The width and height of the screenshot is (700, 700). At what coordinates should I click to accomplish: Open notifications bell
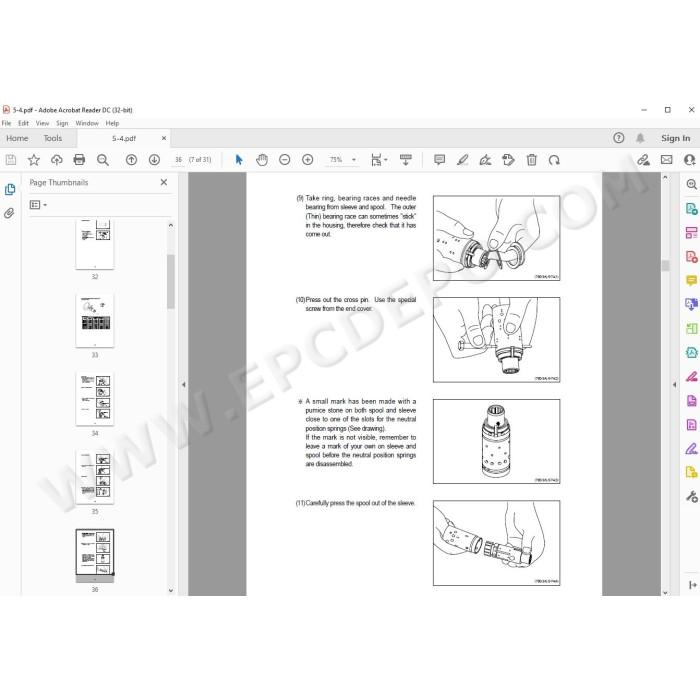tap(640, 138)
